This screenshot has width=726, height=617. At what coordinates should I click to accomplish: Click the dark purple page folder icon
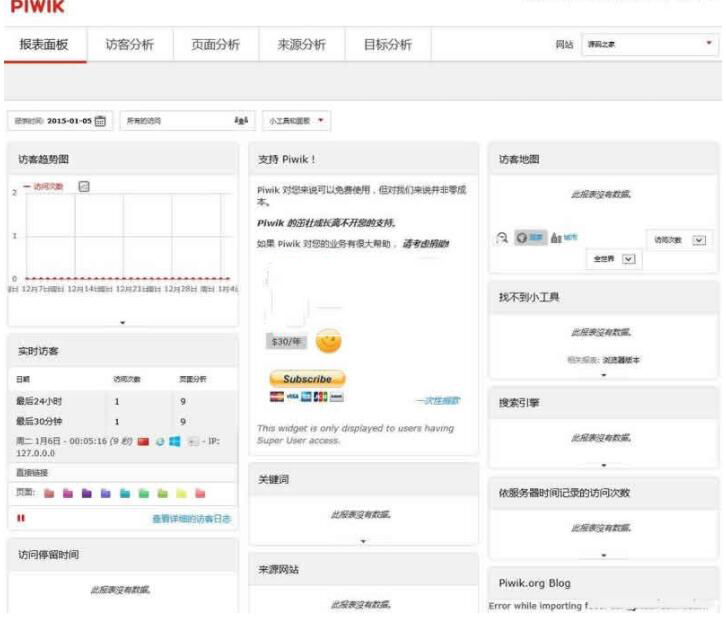[87, 493]
